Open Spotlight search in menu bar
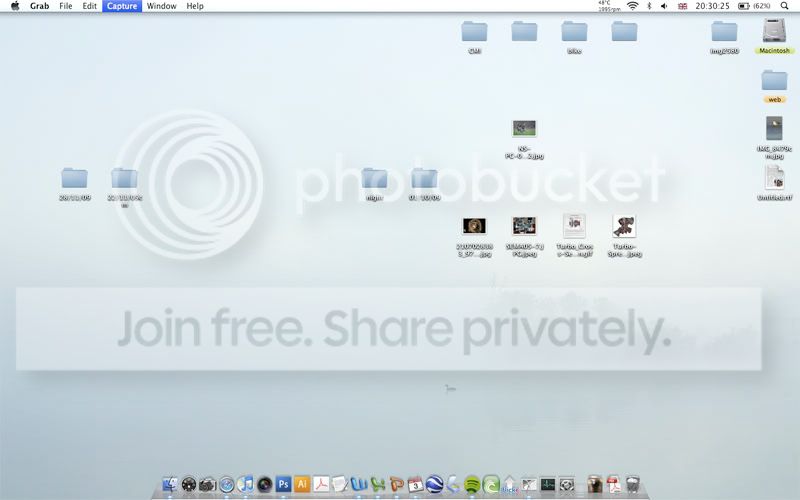Image resolution: width=800 pixels, height=500 pixels. [784, 6]
